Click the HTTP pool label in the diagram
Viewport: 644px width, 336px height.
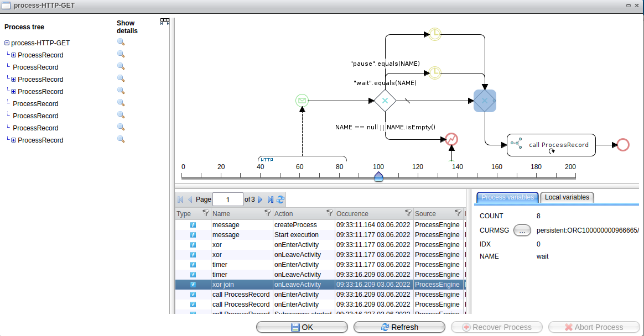tap(267, 160)
